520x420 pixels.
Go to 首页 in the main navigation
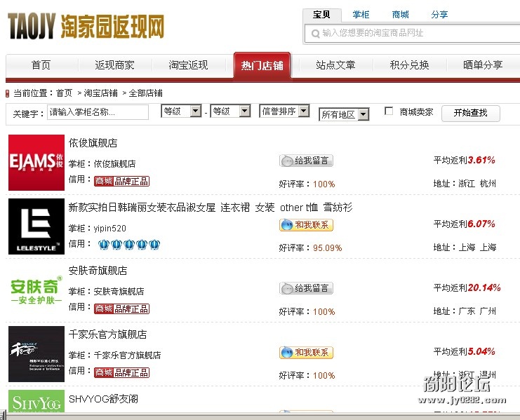point(41,65)
